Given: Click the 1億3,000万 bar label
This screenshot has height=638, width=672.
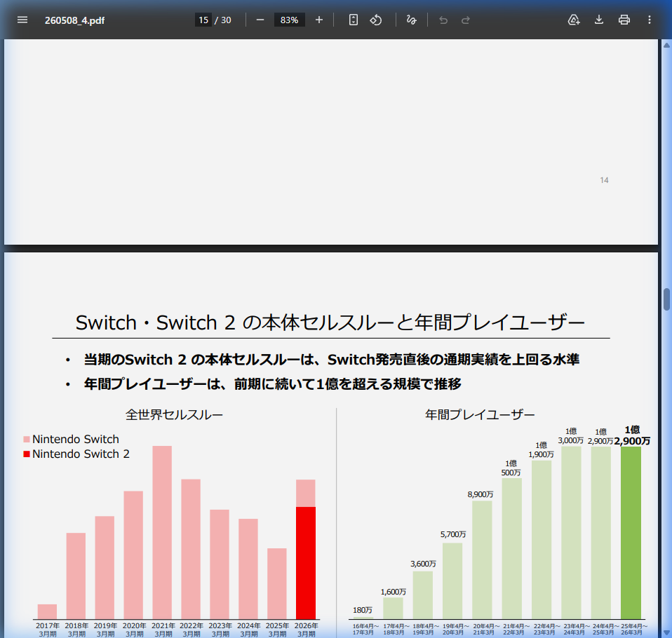Looking at the screenshot, I should (x=571, y=436).
